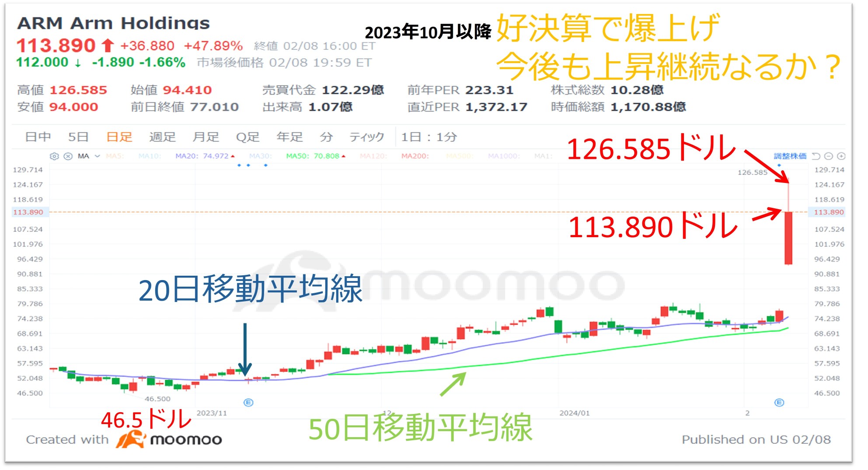Select the 日足 daily candle tab
Viewport: 868px width, 470px height.
pos(119,137)
